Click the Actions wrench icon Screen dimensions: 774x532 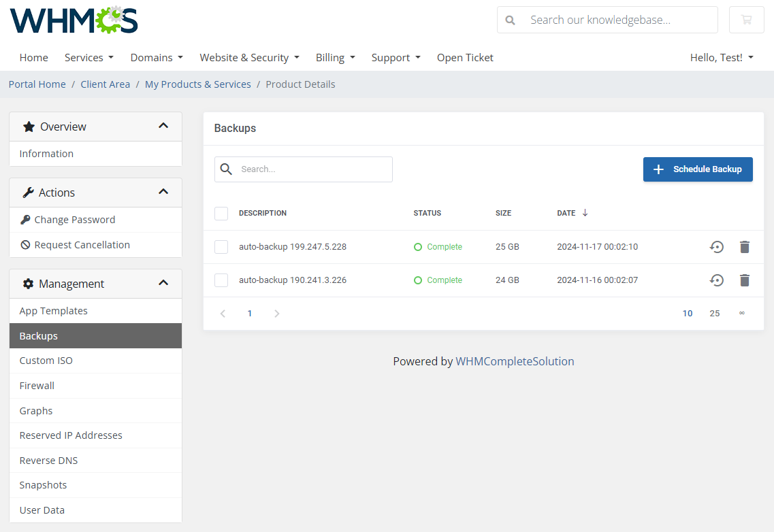(28, 193)
